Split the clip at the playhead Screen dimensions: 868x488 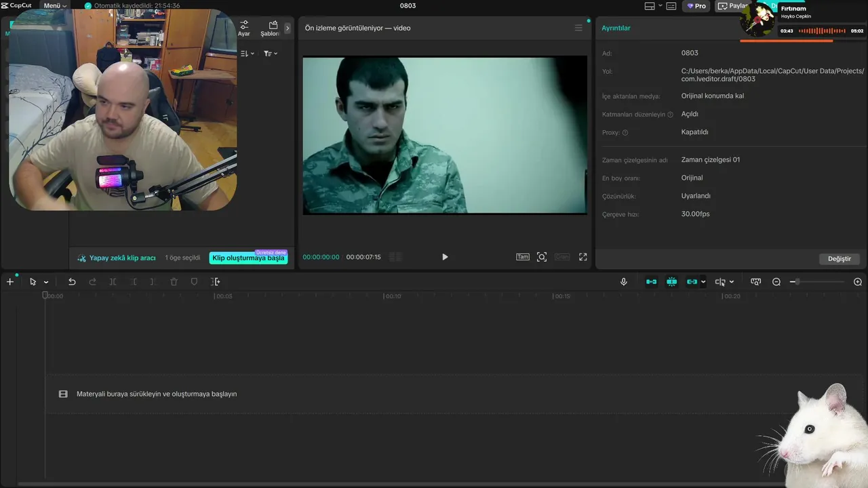(x=113, y=282)
